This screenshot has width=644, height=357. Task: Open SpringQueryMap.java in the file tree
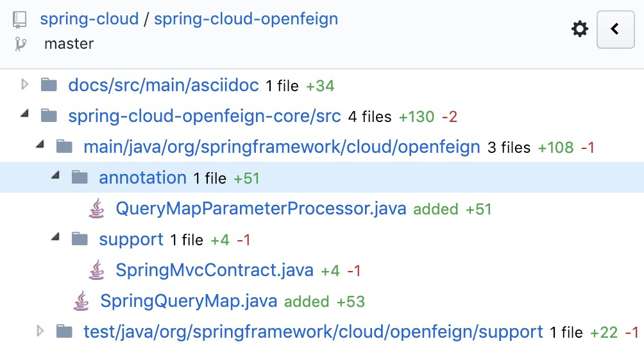pyautogui.click(x=189, y=301)
